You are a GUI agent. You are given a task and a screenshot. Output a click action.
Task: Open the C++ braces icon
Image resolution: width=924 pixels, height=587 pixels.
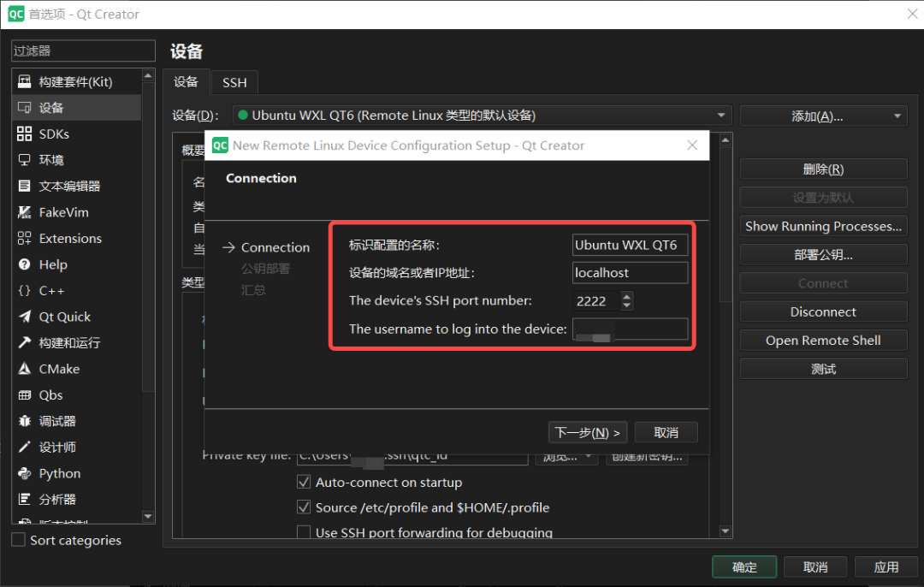(24, 291)
